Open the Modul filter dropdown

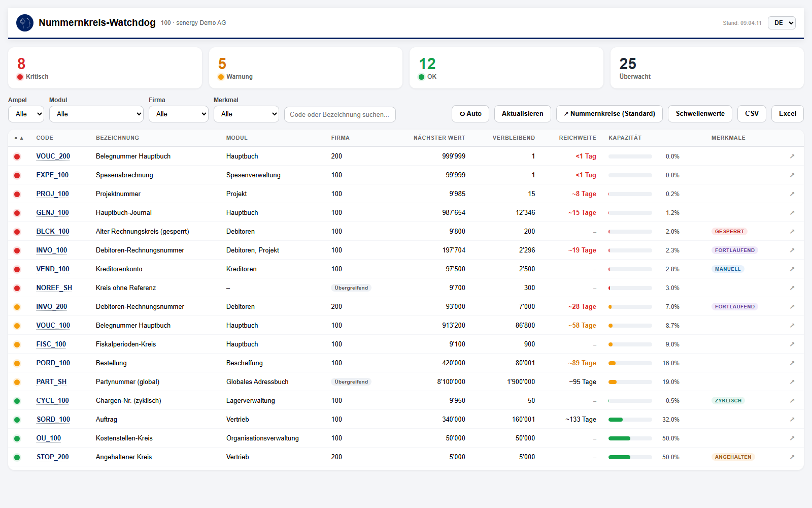click(x=96, y=114)
